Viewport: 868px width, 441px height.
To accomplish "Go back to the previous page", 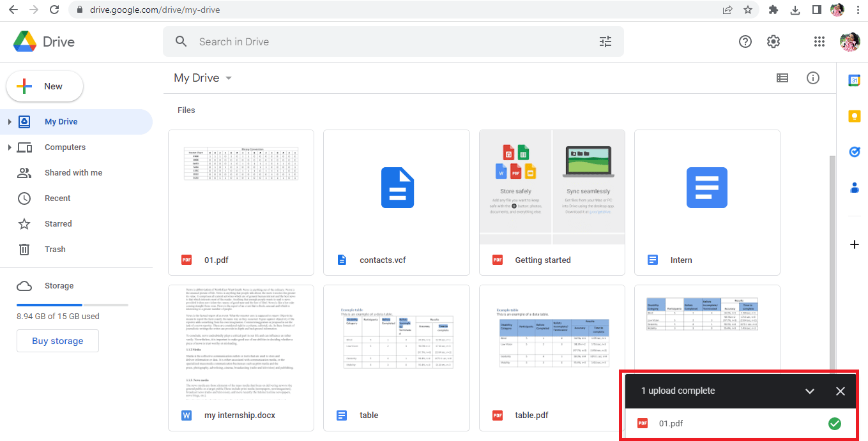I will 13,10.
